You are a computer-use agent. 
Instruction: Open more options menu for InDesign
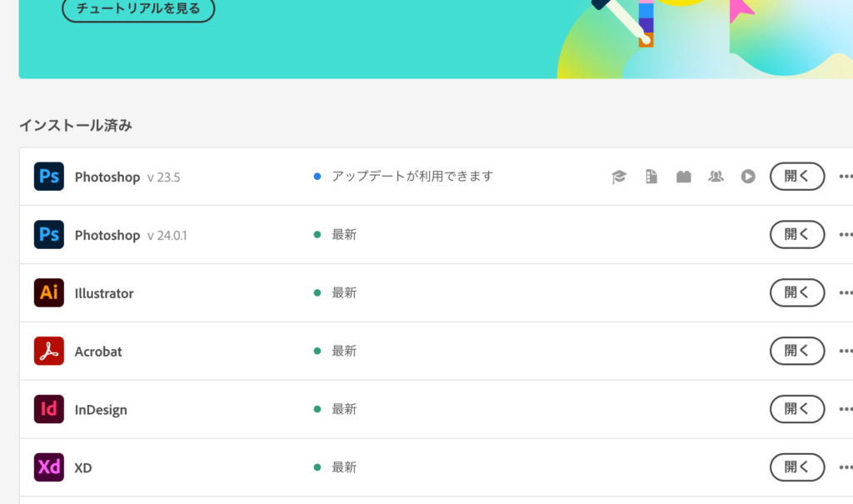click(846, 409)
